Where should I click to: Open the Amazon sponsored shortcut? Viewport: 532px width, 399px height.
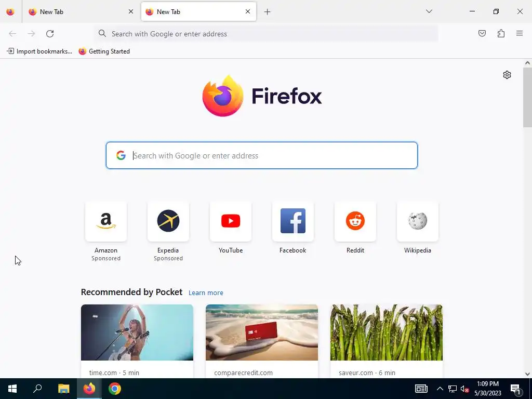pos(106,221)
